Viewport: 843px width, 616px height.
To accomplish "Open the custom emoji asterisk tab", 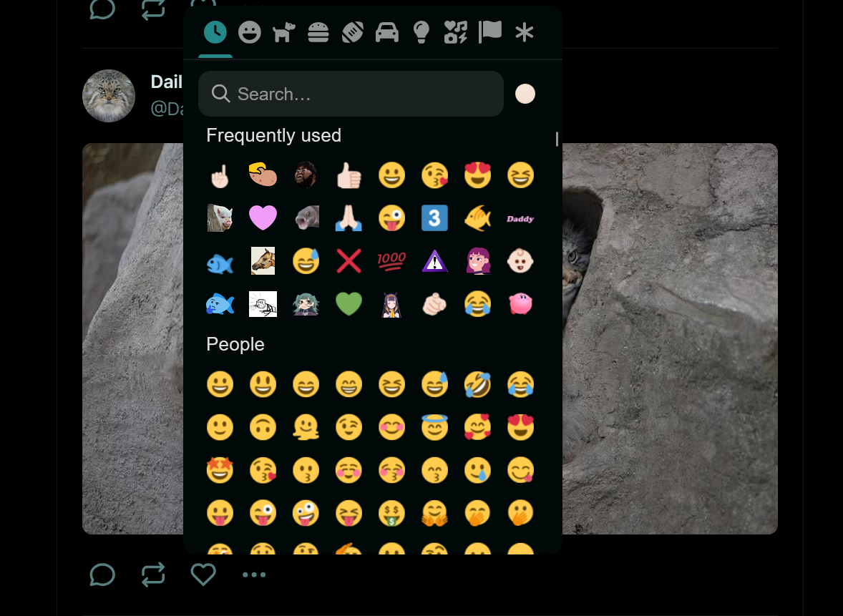I will coord(525,32).
